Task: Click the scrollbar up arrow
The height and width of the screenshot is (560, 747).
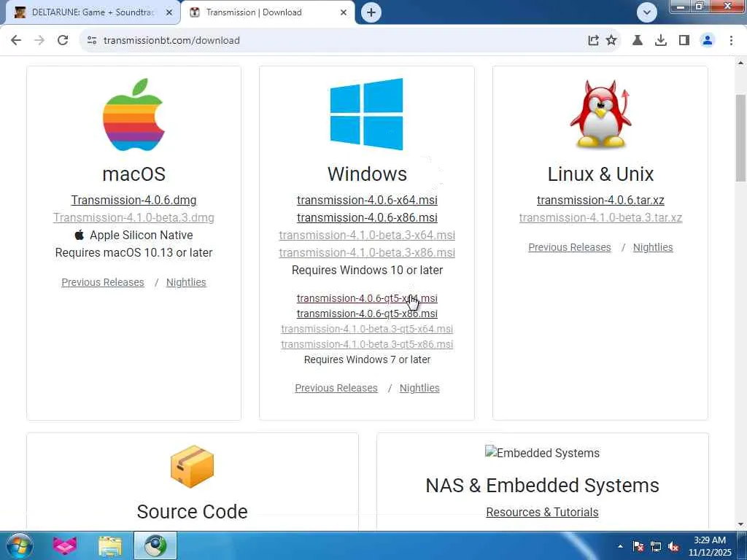Action: pyautogui.click(x=741, y=63)
